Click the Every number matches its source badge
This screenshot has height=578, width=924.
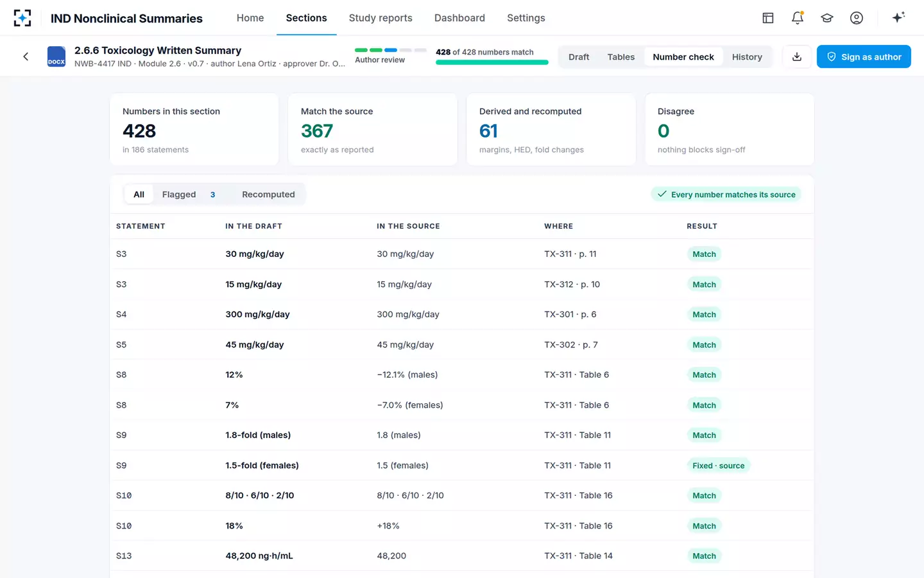726,194
